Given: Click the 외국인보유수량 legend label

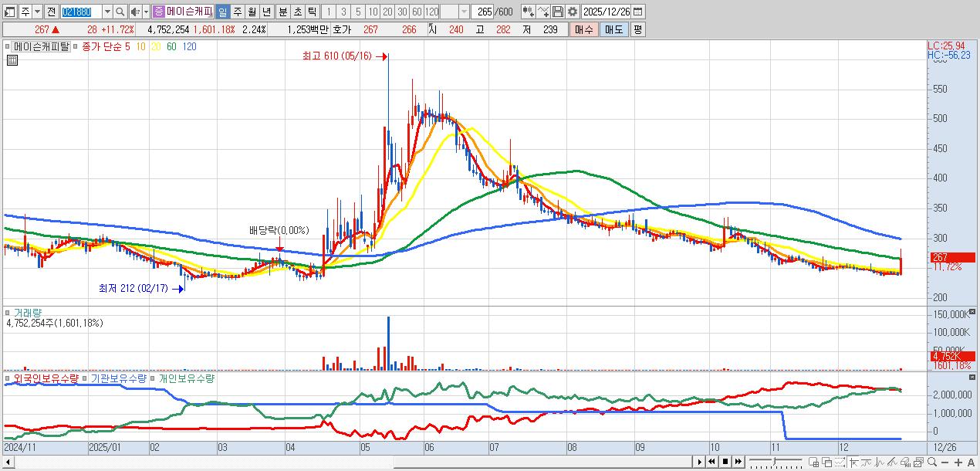Looking at the screenshot, I should [46, 378].
